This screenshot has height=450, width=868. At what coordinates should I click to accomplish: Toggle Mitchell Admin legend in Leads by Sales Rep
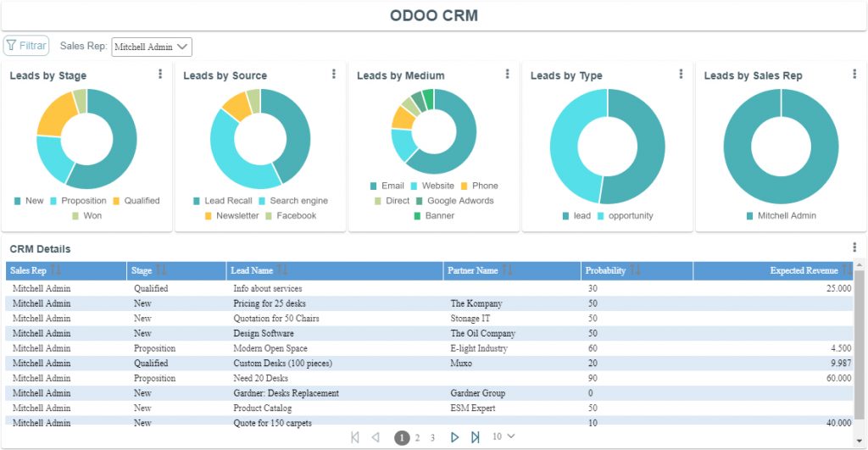[x=781, y=216]
